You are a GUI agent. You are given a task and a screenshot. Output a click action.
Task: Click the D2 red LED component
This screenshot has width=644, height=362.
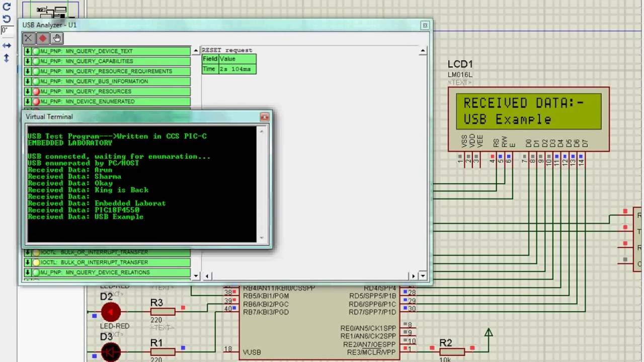pyautogui.click(x=111, y=312)
